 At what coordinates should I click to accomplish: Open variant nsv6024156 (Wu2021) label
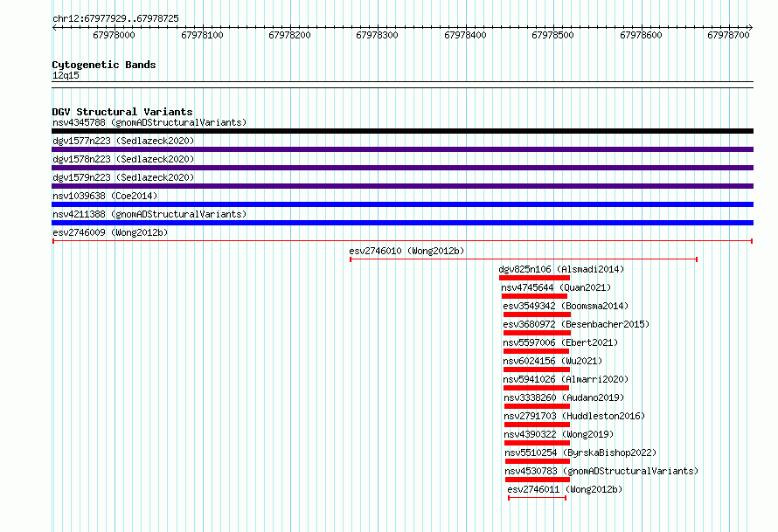pyautogui.click(x=552, y=361)
